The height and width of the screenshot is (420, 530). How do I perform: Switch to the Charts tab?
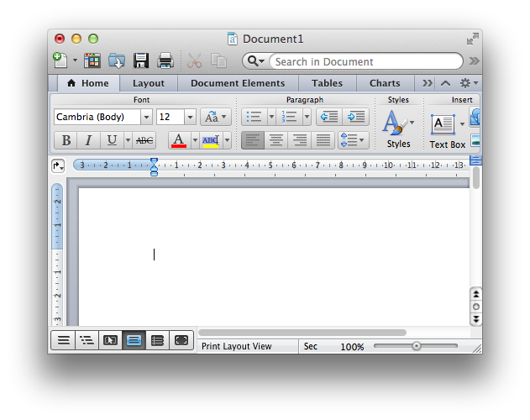click(385, 83)
